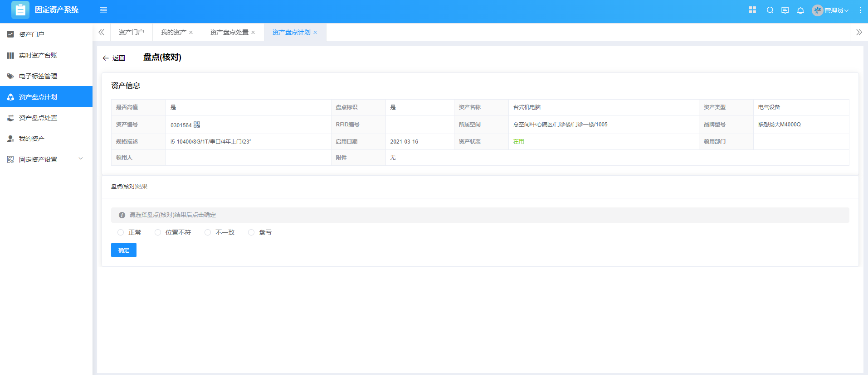Open the messages chat icon
Image resolution: width=868 pixels, height=375 pixels.
[785, 10]
